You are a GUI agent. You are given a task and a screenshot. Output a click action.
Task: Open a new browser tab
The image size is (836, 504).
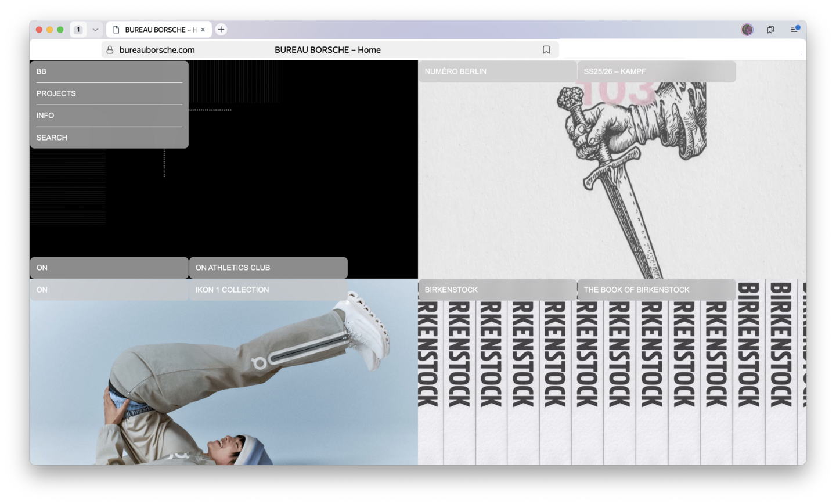[221, 30]
